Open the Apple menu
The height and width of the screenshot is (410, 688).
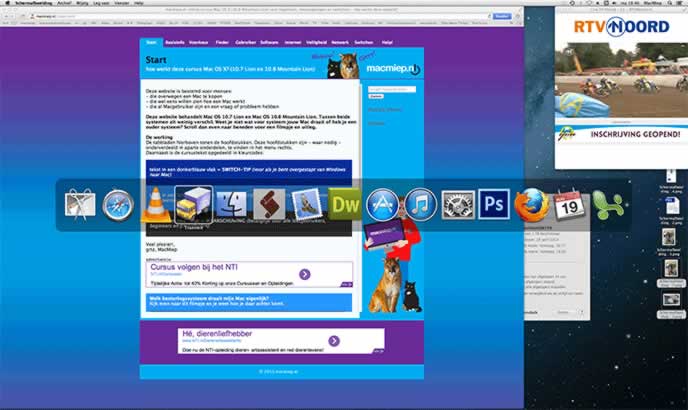click(7, 3)
